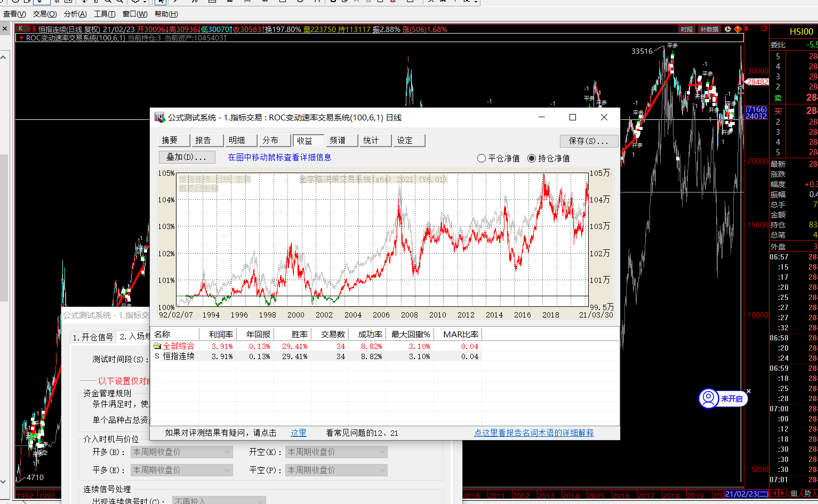Image resolution: width=818 pixels, height=504 pixels.
Task: Select the 1.开仓信号 tab in back window
Action: (x=93, y=337)
